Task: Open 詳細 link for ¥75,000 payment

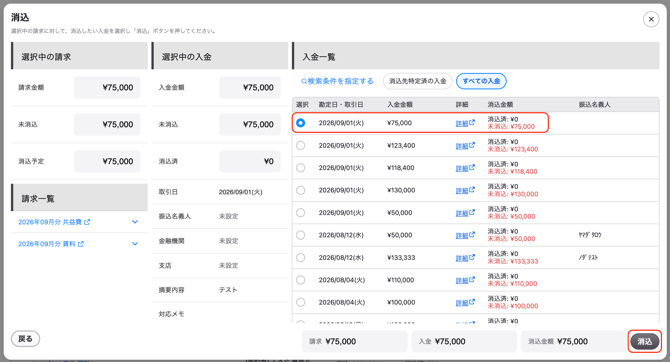Action: click(465, 123)
